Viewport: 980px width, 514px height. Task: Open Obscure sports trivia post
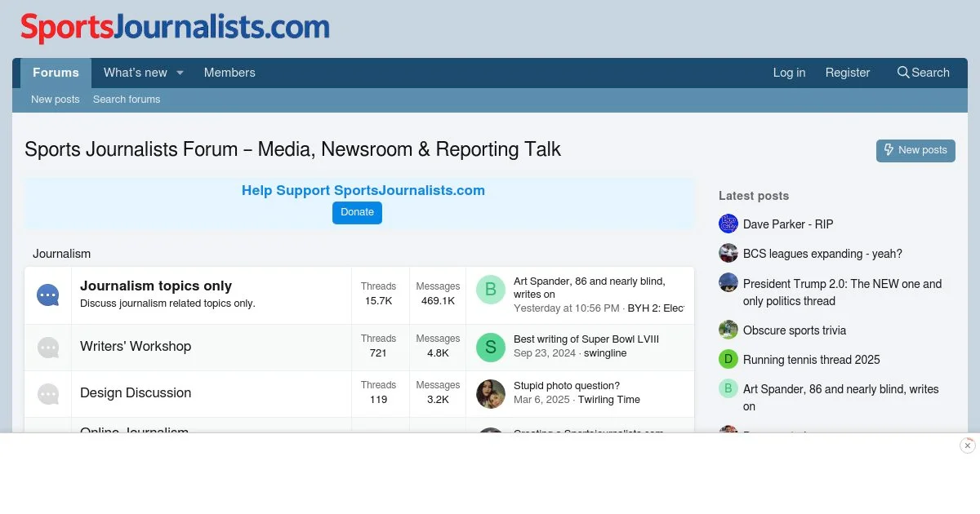tap(795, 330)
